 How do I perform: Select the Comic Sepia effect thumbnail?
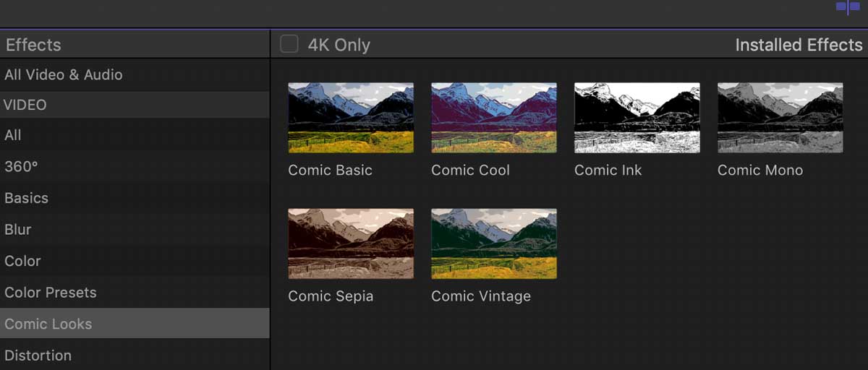point(351,244)
